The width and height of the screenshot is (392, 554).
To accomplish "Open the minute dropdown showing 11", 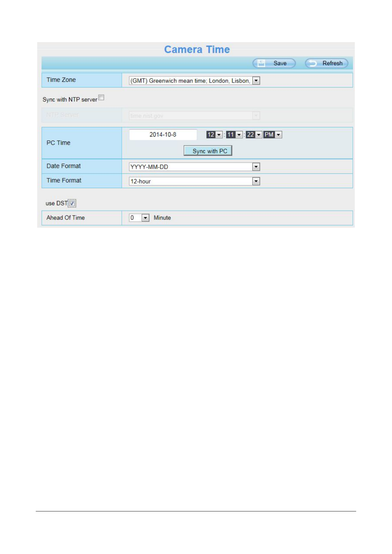I will click(234, 135).
